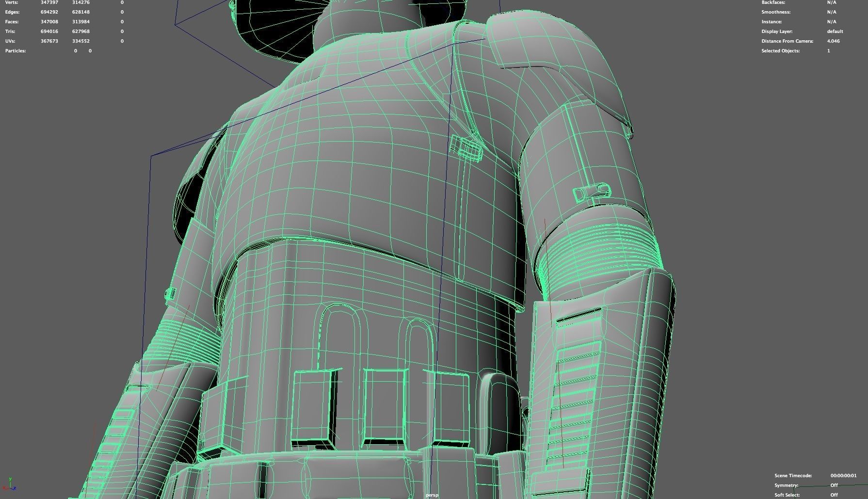Click the timecode value '00:00:00:01'

[844, 476]
